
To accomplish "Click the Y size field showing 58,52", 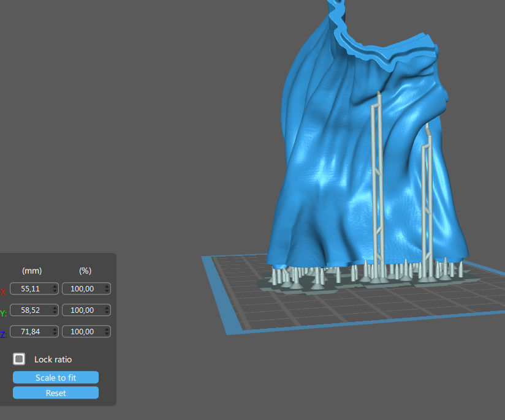I will pos(30,310).
